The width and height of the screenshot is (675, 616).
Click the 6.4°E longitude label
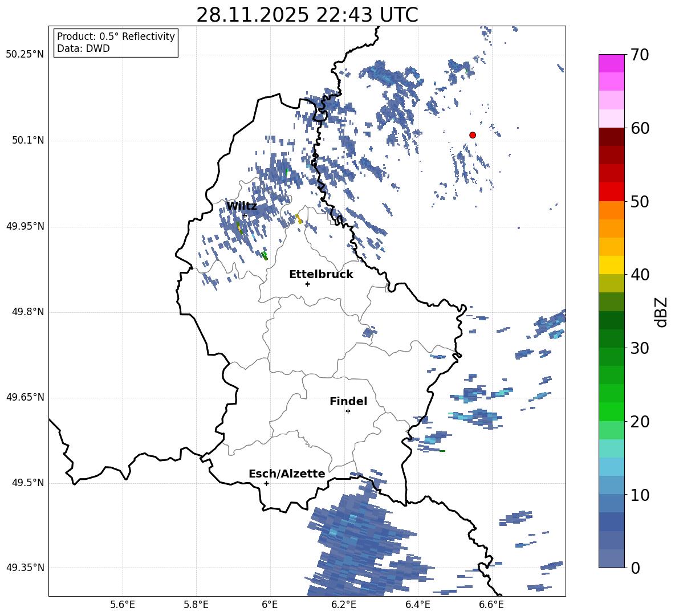[x=417, y=605]
